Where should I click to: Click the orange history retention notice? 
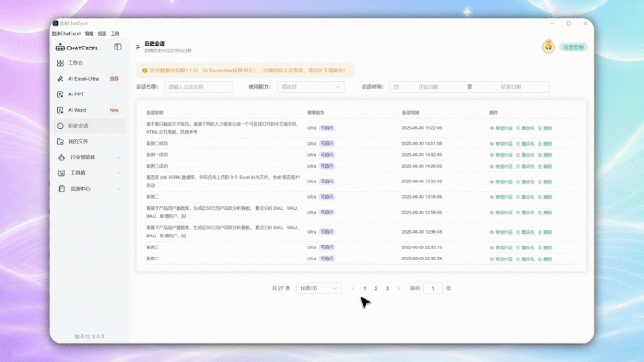click(x=245, y=70)
